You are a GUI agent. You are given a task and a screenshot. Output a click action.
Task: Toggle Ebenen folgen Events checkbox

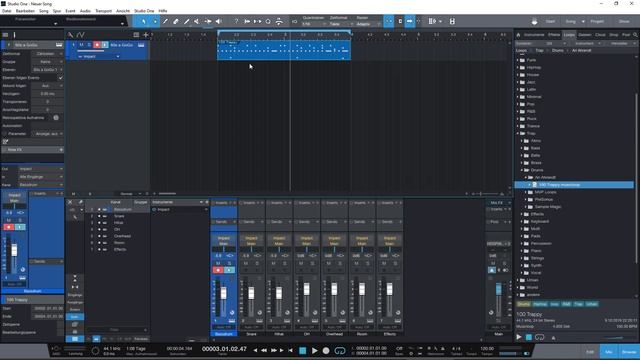(x=60, y=78)
